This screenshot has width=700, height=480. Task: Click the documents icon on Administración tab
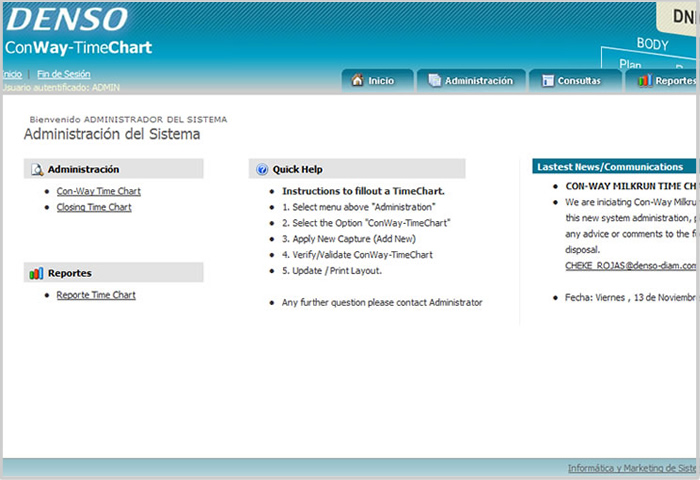434,80
